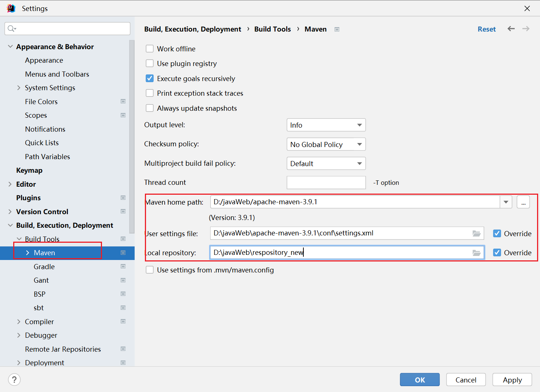Click project icon beside Scopes
Screen dimensions: 540x392
123,115
